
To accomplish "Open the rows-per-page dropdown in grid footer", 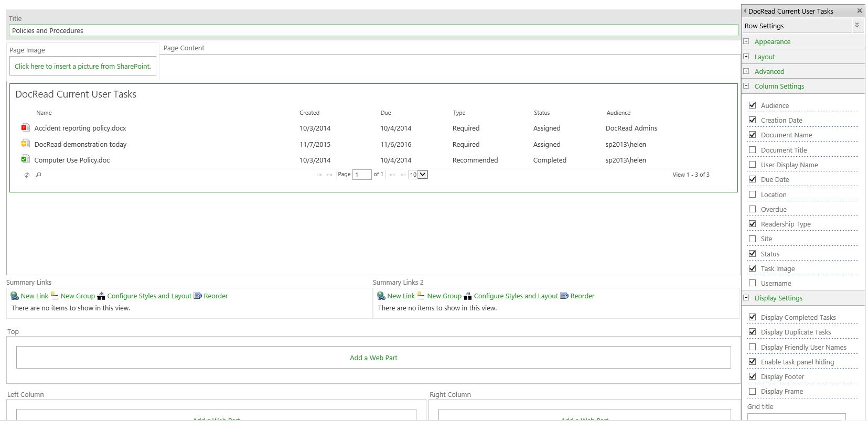I will (x=418, y=175).
